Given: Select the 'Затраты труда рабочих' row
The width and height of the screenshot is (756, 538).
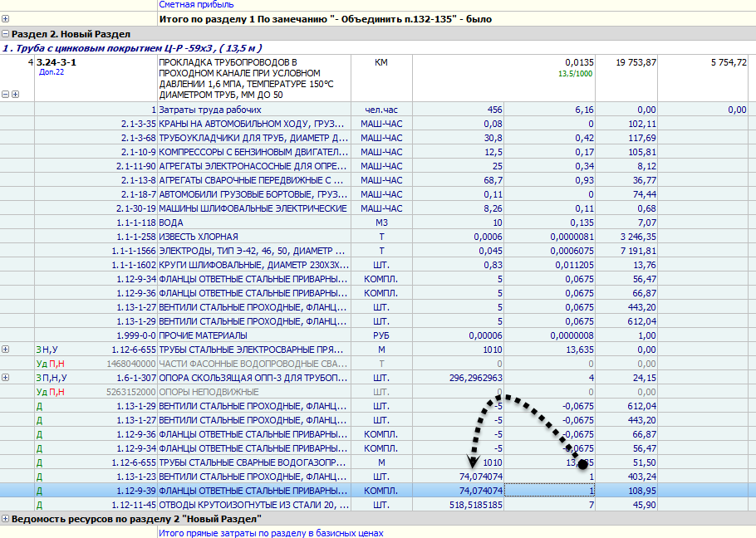Looking at the screenshot, I should pos(210,110).
